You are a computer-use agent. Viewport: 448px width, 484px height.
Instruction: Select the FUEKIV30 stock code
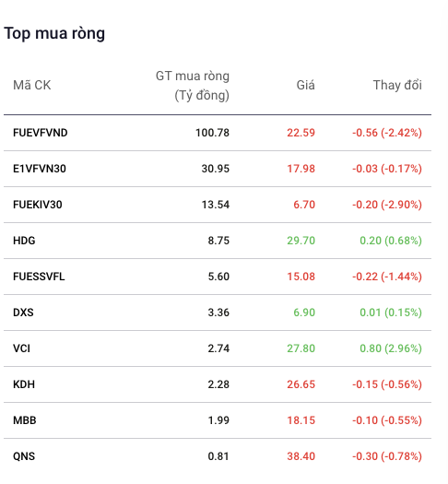coord(37,205)
